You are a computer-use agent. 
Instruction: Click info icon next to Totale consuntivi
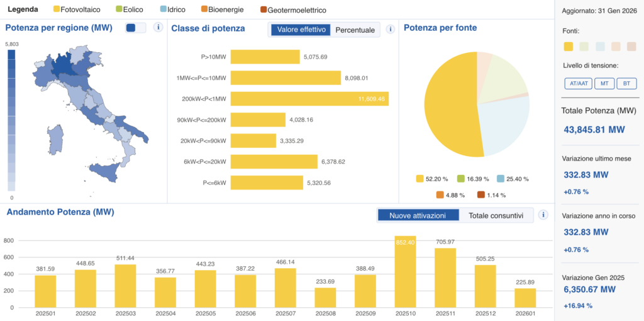(543, 215)
